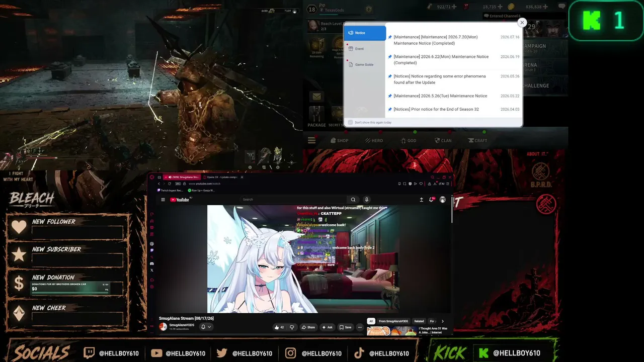Screen dimensions: 644x362
Task: Go to YouTube home via logo
Action: [180, 200]
